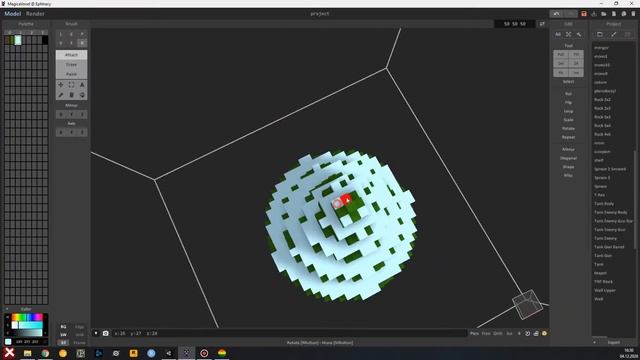Viewport: 640px width, 360px height.
Task: Select the remove color tool
Action: pyautogui.click(x=71, y=95)
